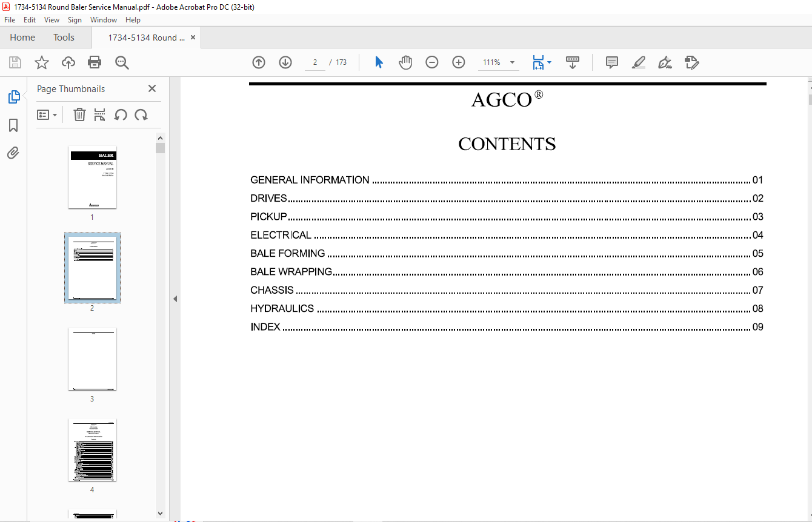Screen dimensions: 812x522
Task: Click the CONTENTS heading text
Action: tap(507, 144)
